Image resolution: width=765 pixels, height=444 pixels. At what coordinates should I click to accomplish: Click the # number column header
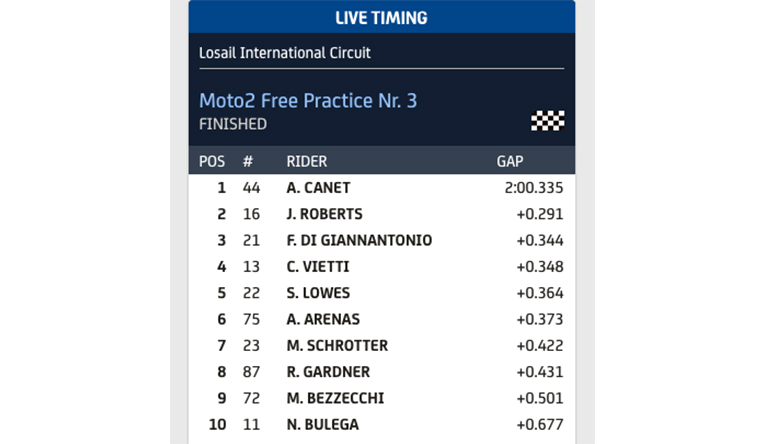(x=248, y=161)
